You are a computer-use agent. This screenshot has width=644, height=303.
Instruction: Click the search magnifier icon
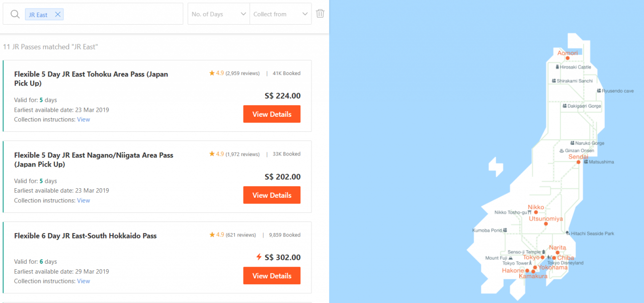[15, 14]
